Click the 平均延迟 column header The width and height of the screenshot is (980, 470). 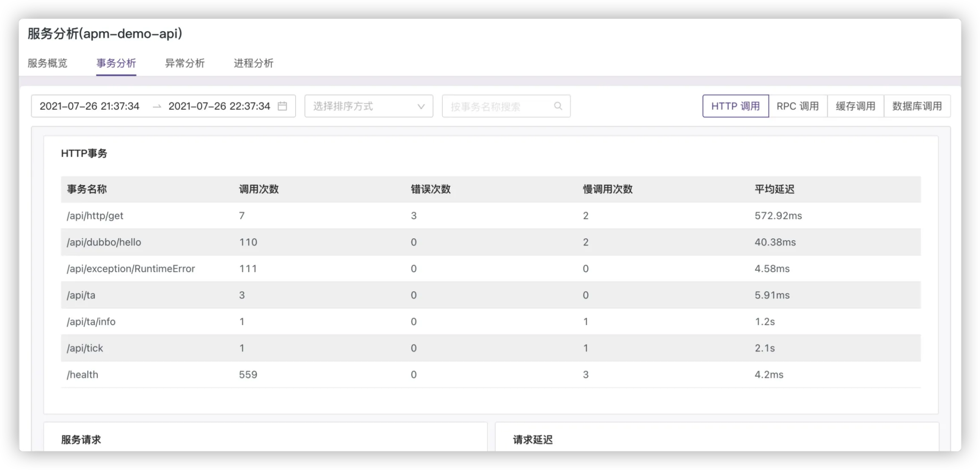click(774, 189)
